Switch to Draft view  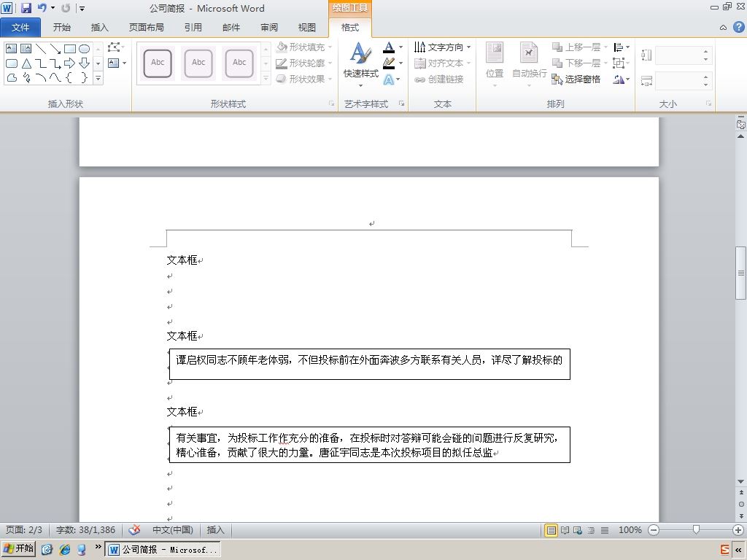(605, 530)
